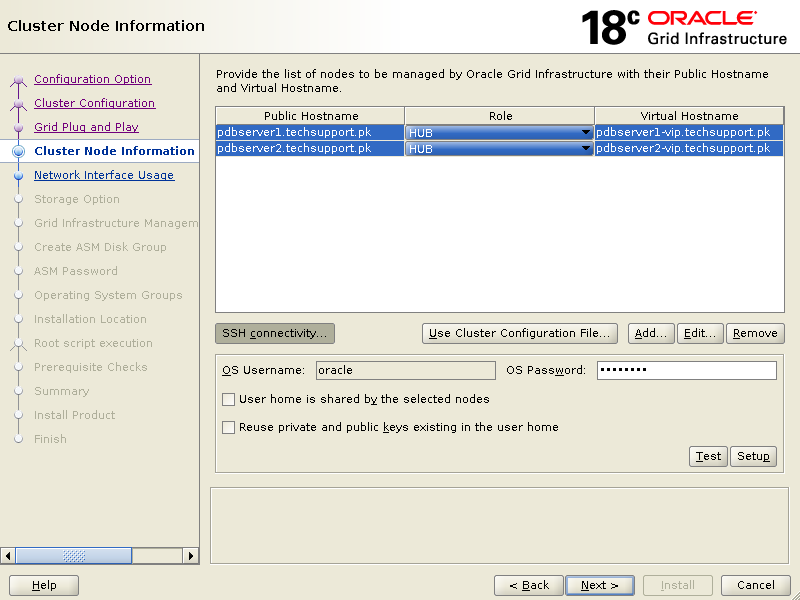Open the Grid Plug and Play step

coord(86,127)
